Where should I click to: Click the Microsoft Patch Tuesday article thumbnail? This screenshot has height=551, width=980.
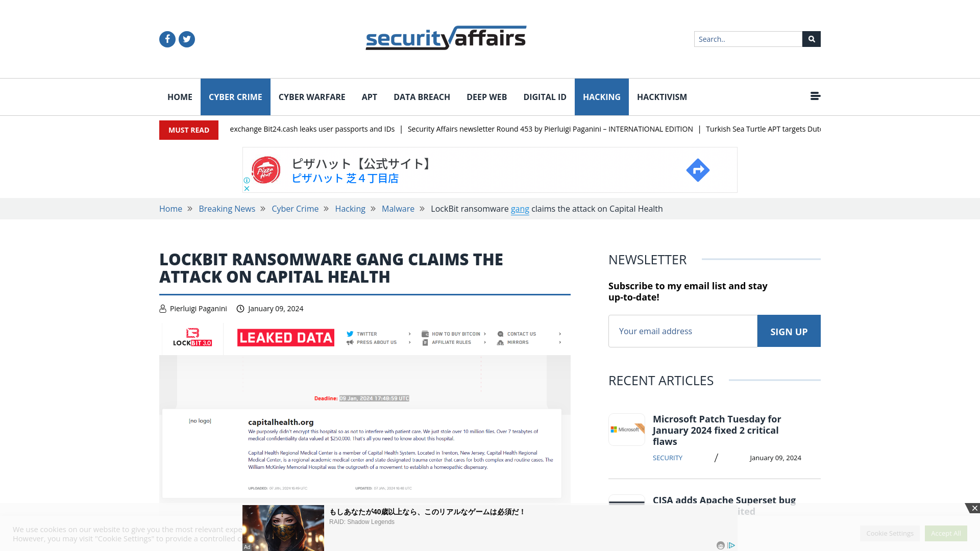click(x=627, y=429)
